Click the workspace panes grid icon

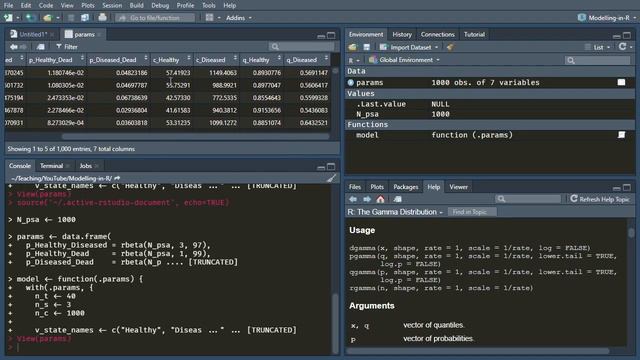[209, 18]
